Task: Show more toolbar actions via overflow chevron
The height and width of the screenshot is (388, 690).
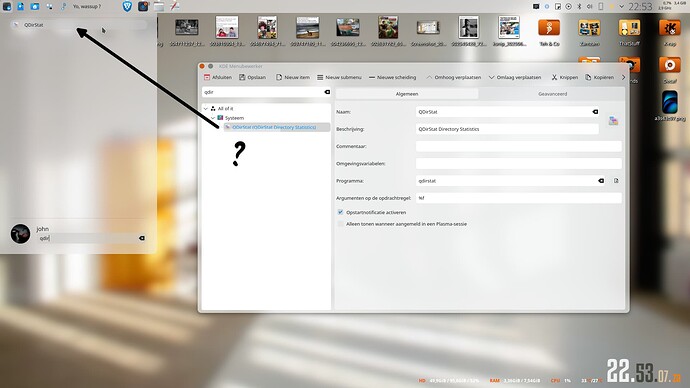Action: tap(623, 77)
